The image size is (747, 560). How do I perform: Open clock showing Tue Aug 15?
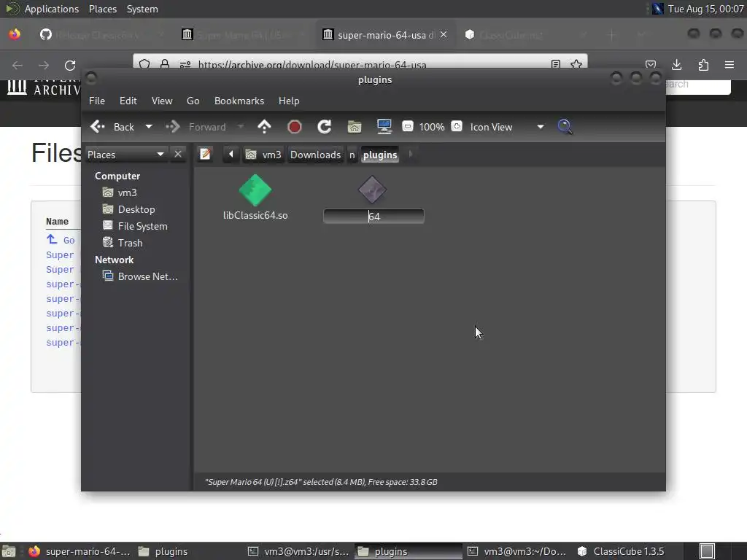705,9
